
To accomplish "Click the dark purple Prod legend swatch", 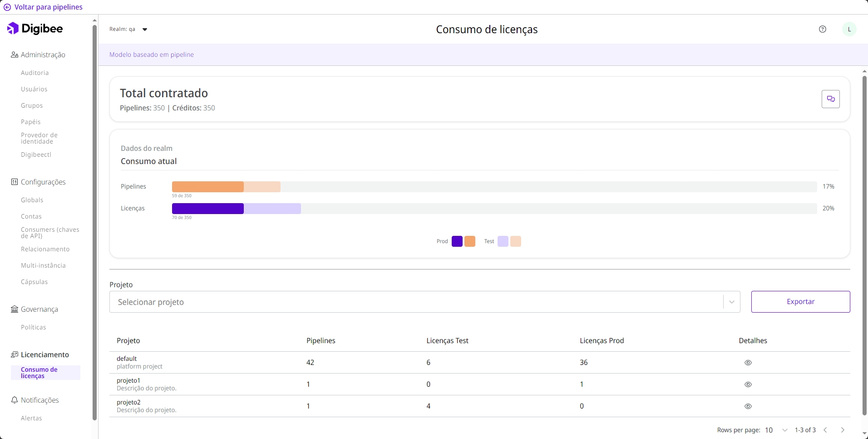I will click(x=457, y=241).
